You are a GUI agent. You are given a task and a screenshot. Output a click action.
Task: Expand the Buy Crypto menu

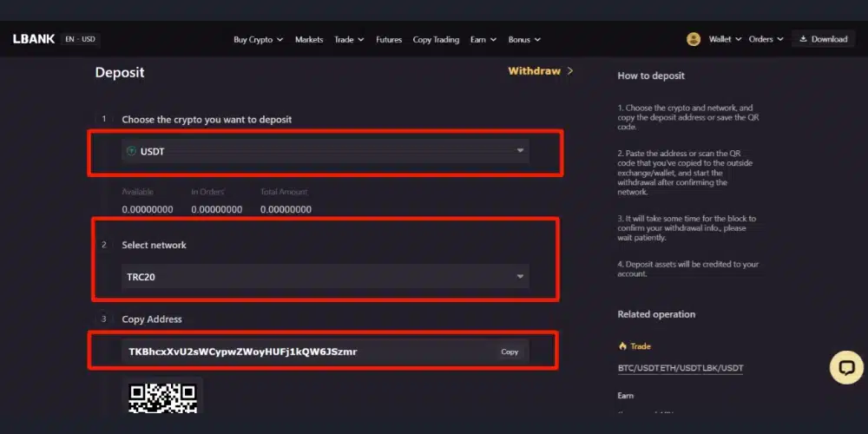[x=258, y=39]
